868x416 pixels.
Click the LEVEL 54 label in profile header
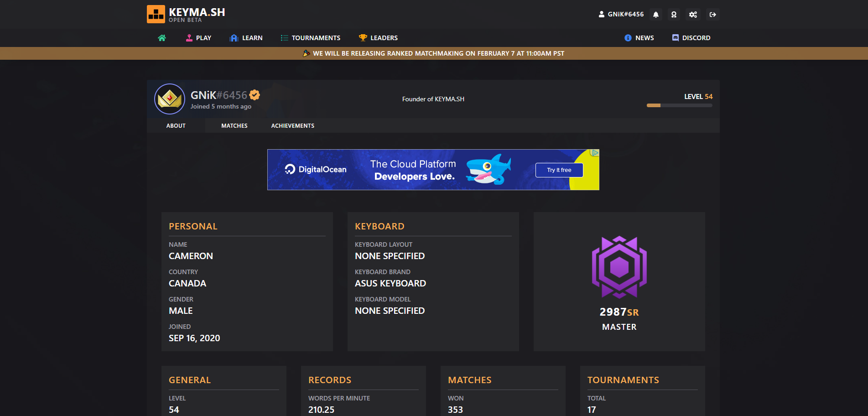click(698, 96)
